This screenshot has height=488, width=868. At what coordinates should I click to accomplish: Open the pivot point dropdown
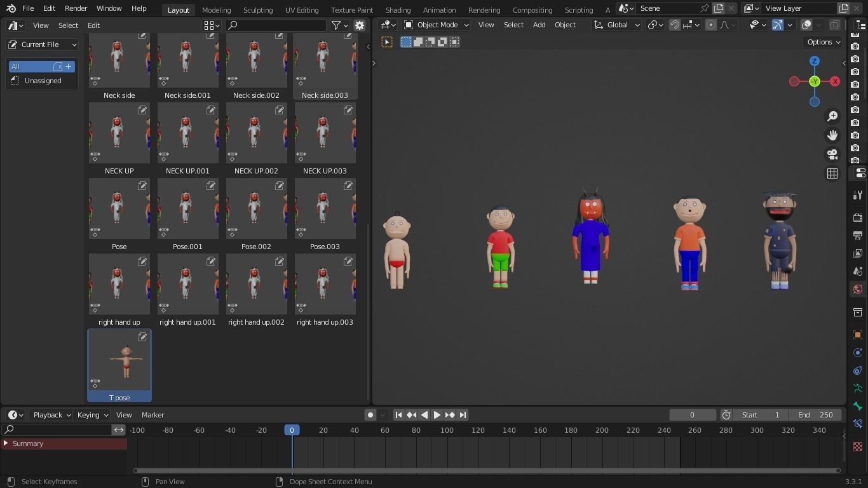pyautogui.click(x=655, y=25)
